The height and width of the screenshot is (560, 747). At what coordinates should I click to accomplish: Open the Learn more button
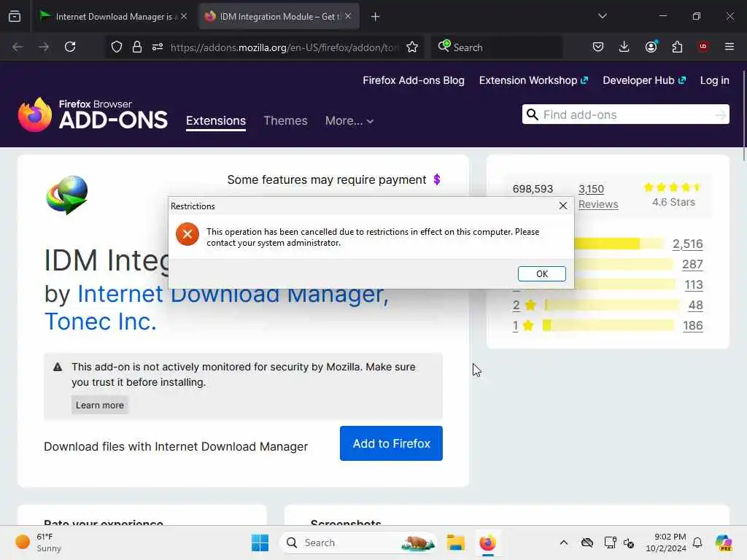[99, 405]
